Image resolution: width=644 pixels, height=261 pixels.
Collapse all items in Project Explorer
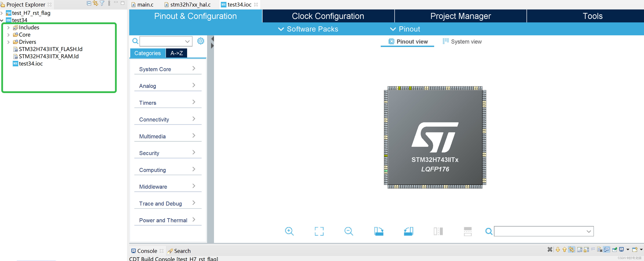89,3
